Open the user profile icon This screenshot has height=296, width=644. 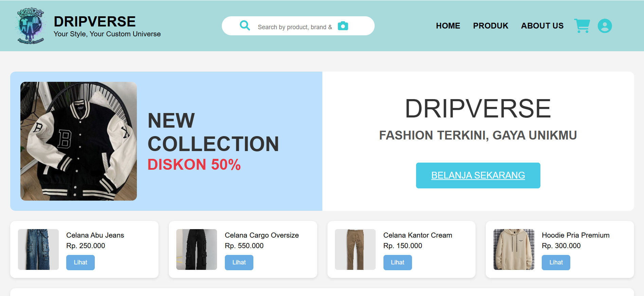[605, 26]
